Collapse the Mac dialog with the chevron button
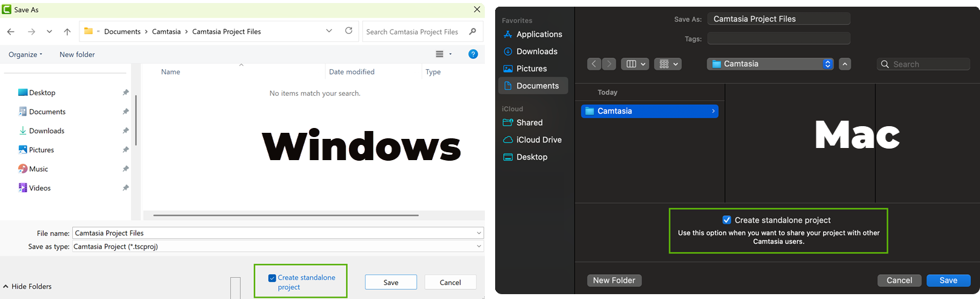The image size is (980, 299). (845, 64)
